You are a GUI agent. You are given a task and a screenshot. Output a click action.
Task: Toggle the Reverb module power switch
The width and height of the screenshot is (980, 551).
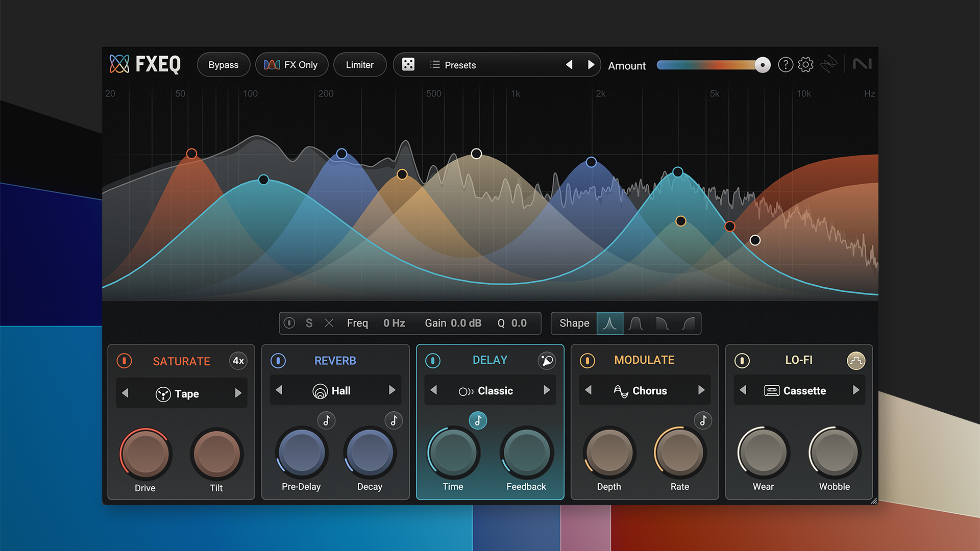pyautogui.click(x=278, y=361)
